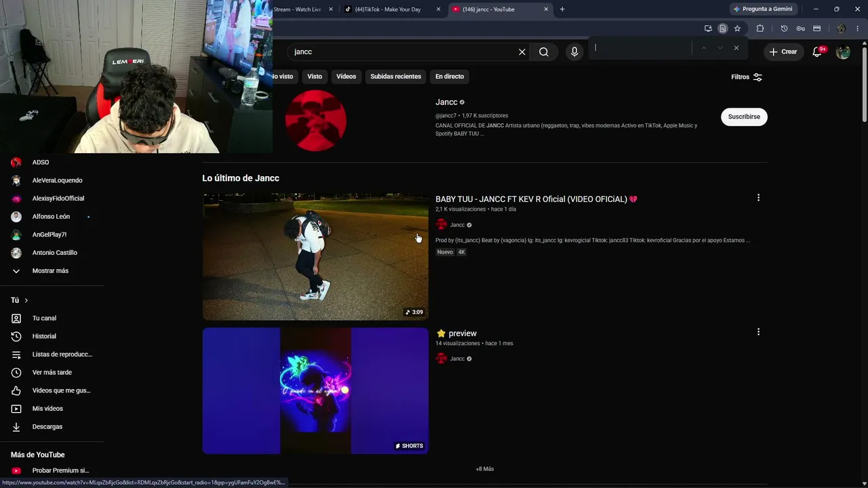Screen dimensions: 868x488
Task: Filter results by Vídeos chip
Action: pyautogui.click(x=346, y=77)
